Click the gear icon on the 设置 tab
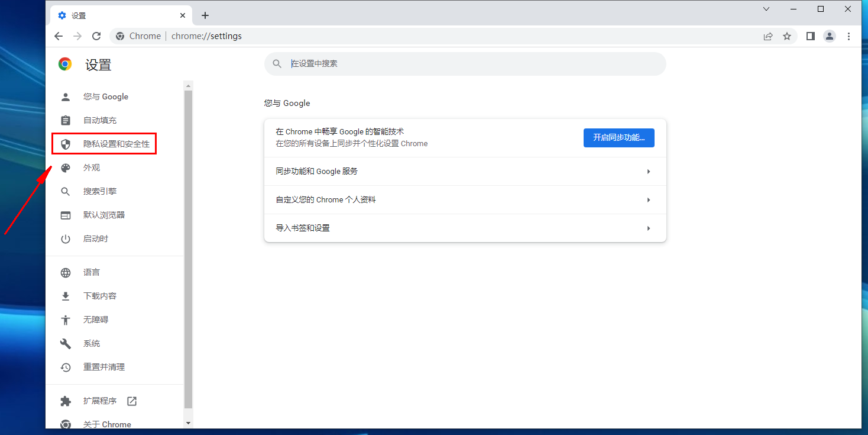This screenshot has height=435, width=868. pos(62,15)
